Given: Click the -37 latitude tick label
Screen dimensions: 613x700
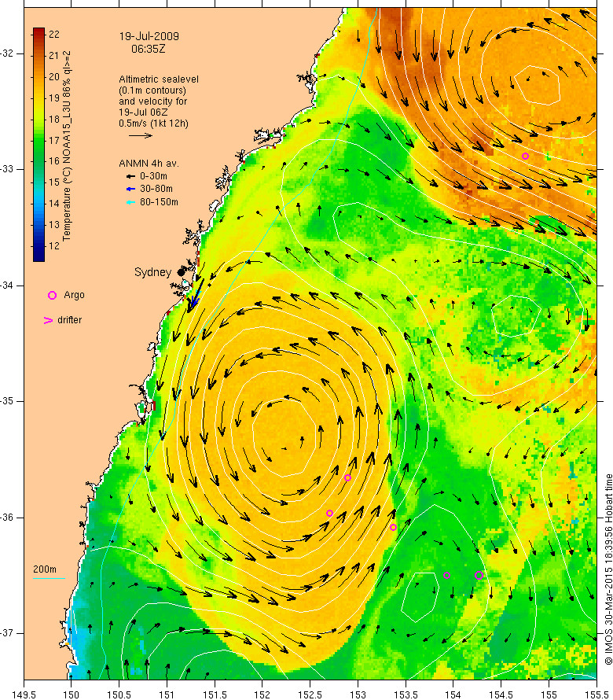Looking at the screenshot, I should coord(7,633).
